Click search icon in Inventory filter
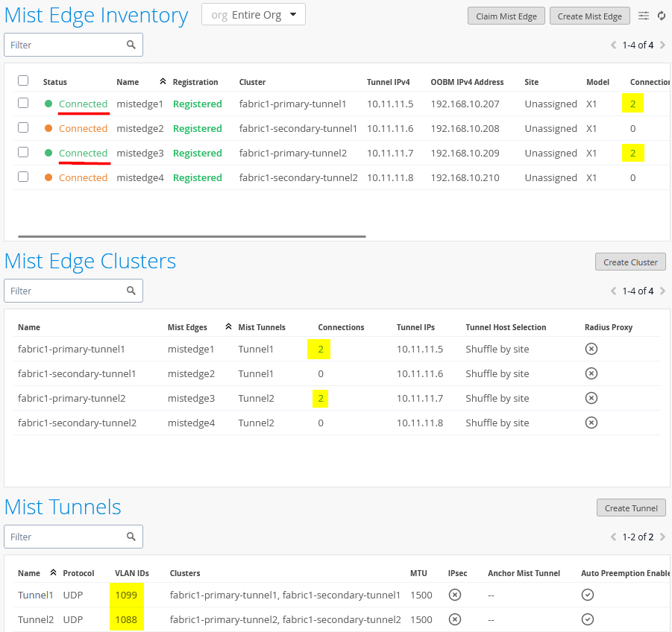This screenshot has width=672, height=632. click(131, 45)
